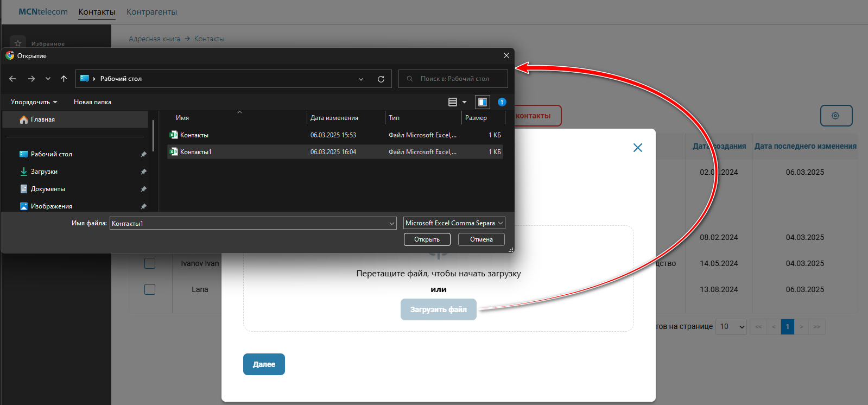This screenshot has height=405, width=868.
Task: Open the Контакты top navigation tab
Action: [x=97, y=12]
